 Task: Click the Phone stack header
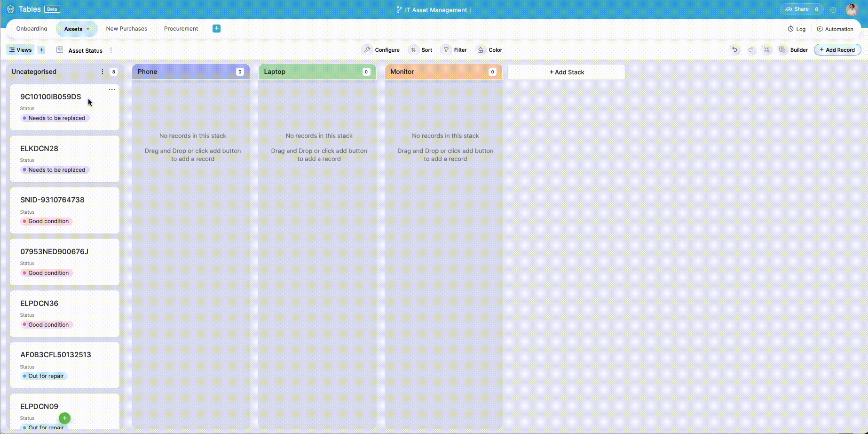[191, 72]
